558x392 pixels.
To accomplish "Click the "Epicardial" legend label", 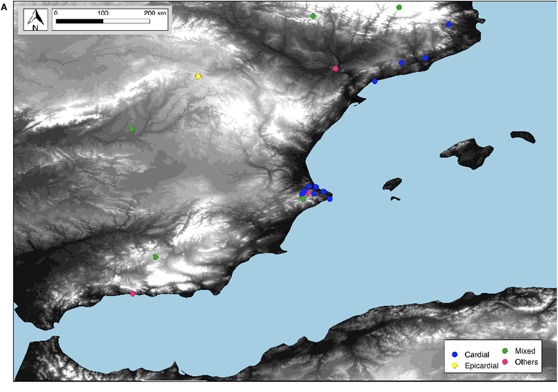I will [x=481, y=366].
